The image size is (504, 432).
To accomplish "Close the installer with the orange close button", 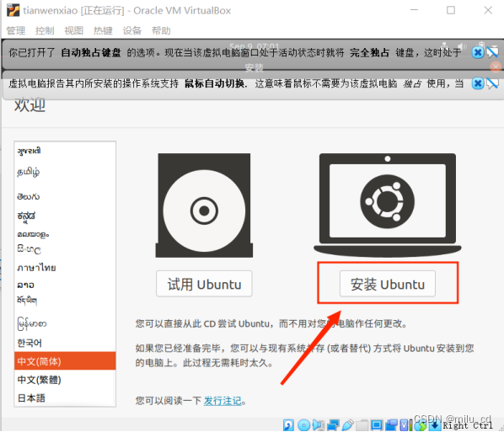I will pyautogui.click(x=496, y=67).
